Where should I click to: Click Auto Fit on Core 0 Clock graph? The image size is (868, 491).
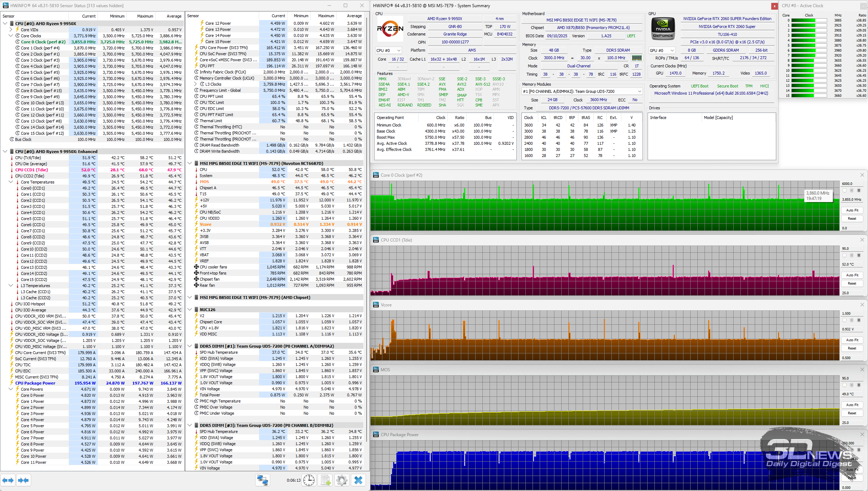(852, 210)
